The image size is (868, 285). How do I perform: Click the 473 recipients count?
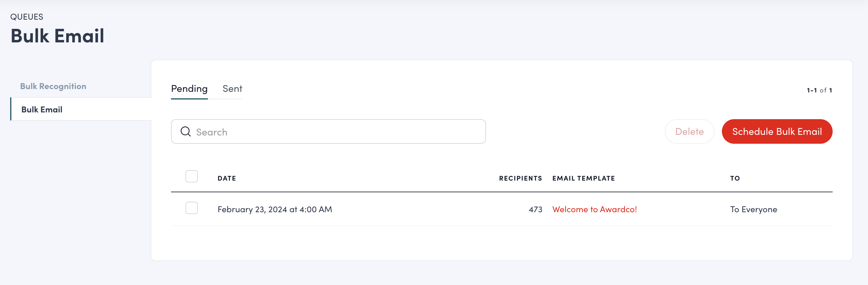536,209
